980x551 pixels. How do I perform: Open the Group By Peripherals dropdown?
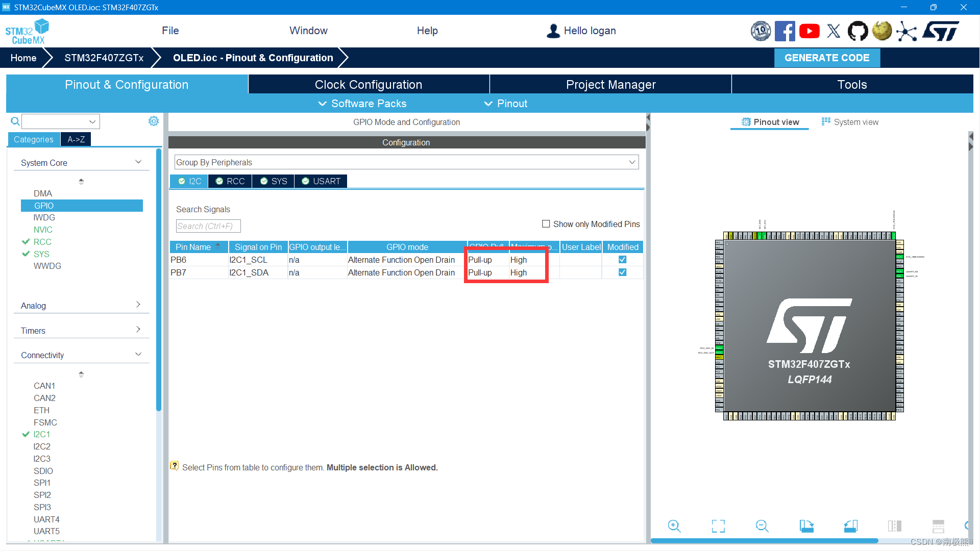pos(633,162)
